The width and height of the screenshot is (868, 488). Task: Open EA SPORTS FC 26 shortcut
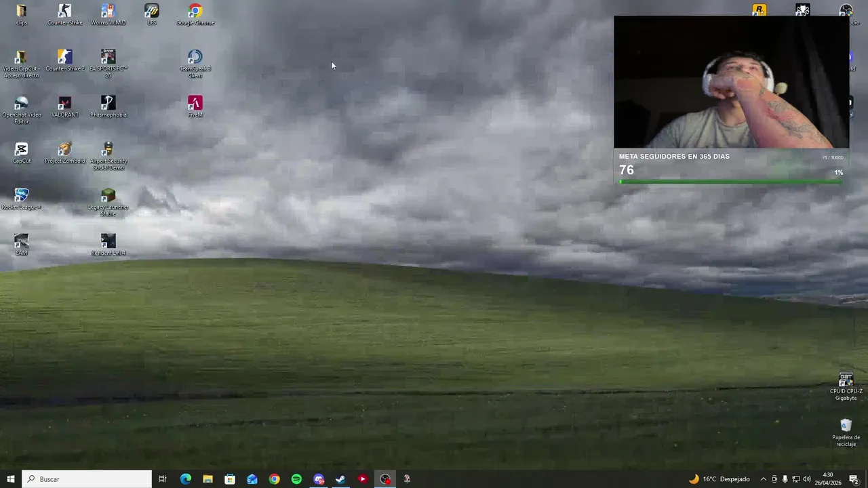tap(108, 64)
